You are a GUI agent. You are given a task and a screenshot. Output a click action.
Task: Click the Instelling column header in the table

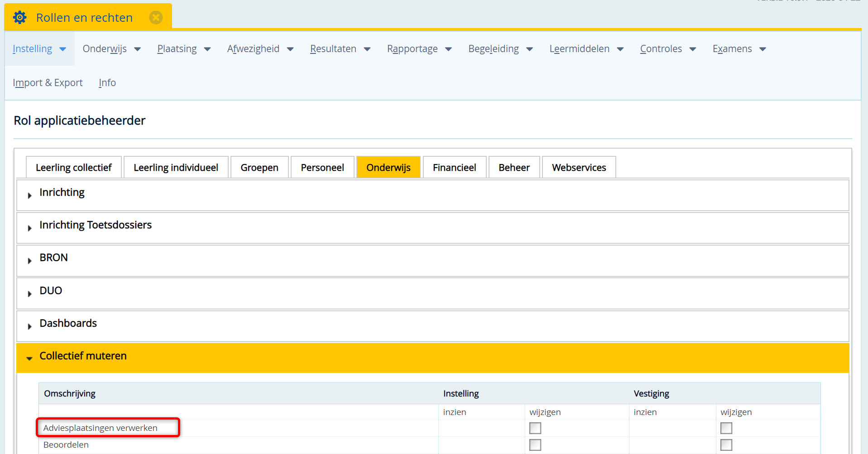point(461,394)
